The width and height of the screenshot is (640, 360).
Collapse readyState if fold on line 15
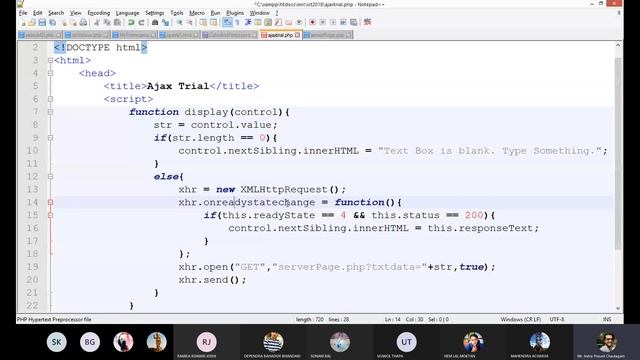[50, 215]
